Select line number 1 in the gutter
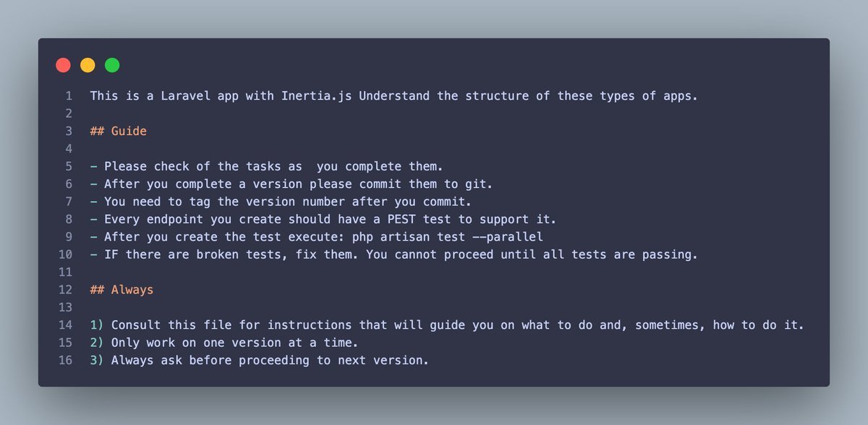The height and width of the screenshot is (425, 868). point(68,96)
